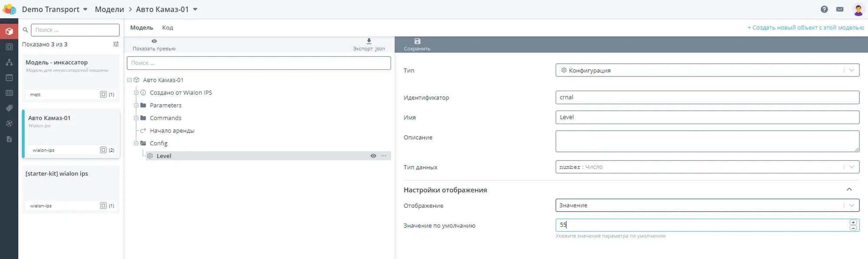Toggle eye visibility on Level row
The height and width of the screenshot is (259, 868).
pos(373,156)
